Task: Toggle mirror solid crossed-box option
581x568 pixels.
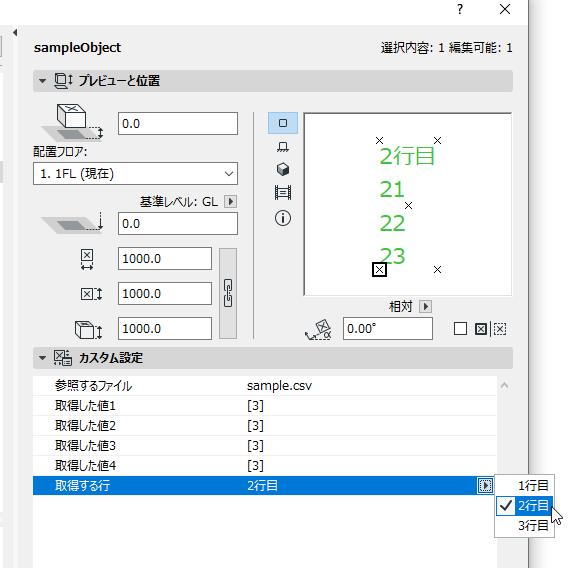Action: click(x=481, y=329)
